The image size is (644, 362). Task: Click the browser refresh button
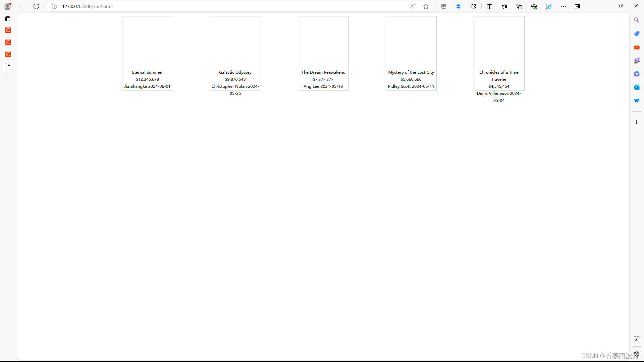pyautogui.click(x=36, y=6)
